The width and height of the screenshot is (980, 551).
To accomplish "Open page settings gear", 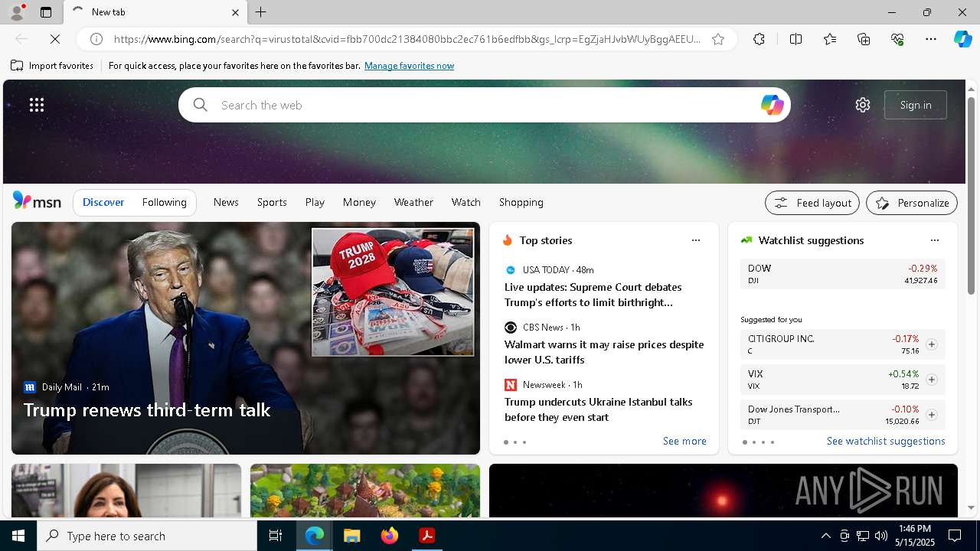I will 863,105.
